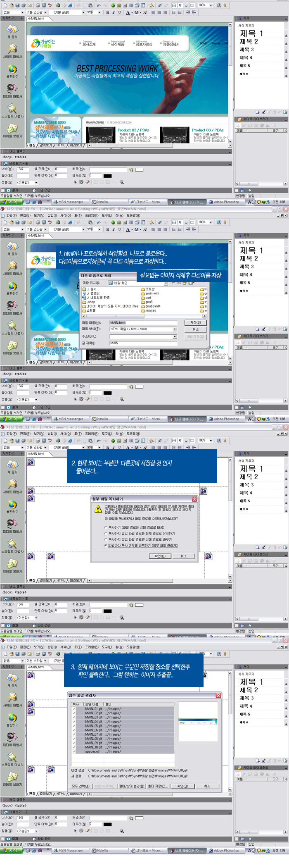Open the 파일 형식 file type dropdown
This screenshot has height=868, width=289.
click(x=175, y=329)
